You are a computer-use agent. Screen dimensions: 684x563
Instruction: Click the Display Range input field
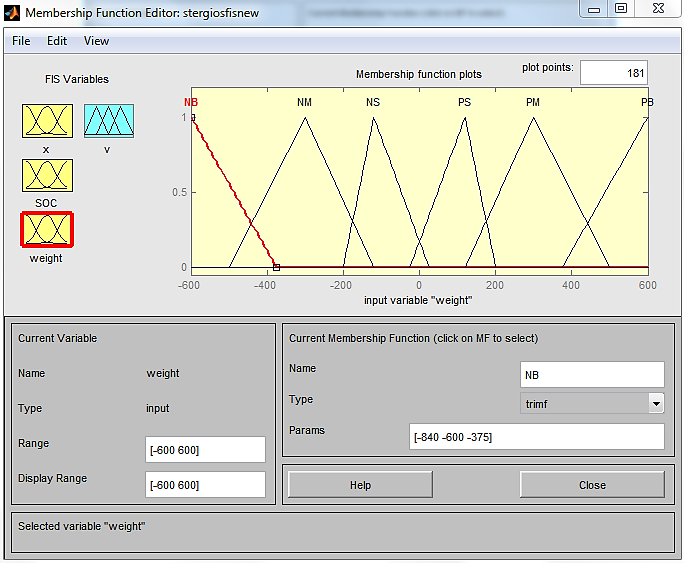205,485
